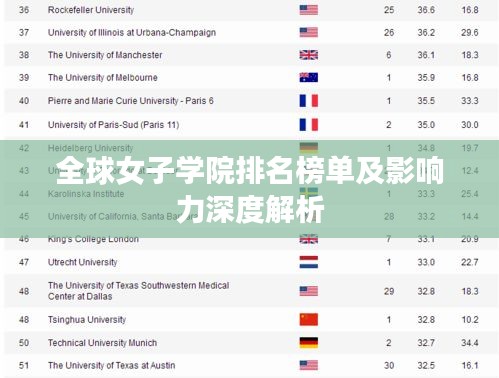499x378 pixels.
Task: Click value 10.2 in Tsinghua row
Action: 470,319
